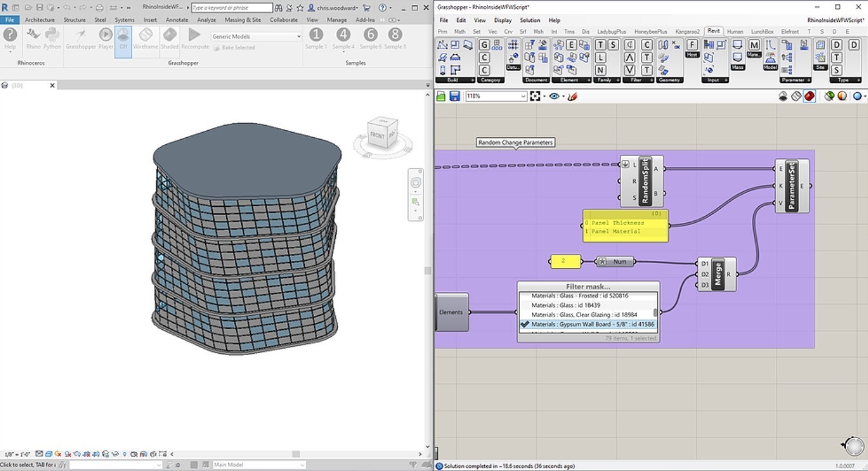Screen dimensions: 868x471
Task: Open Revit print icon in quick access toolbar
Action: (x=99, y=8)
